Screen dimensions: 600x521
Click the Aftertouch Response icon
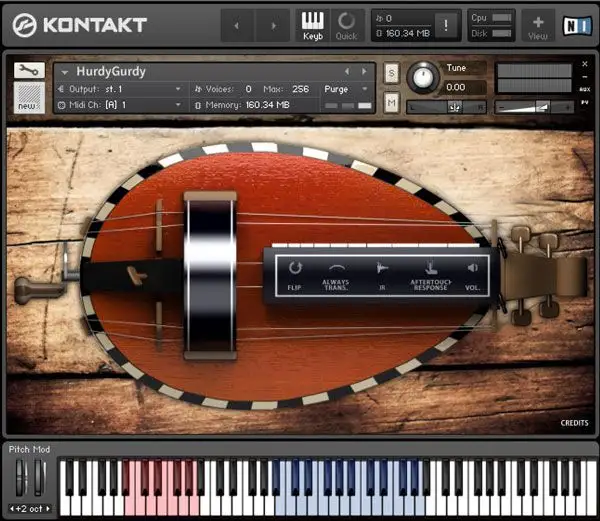point(429,268)
